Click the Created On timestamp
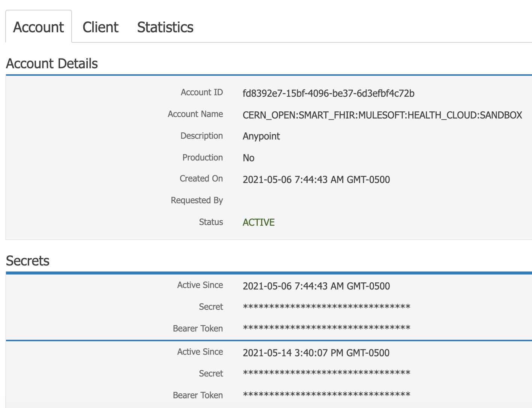 (316, 180)
